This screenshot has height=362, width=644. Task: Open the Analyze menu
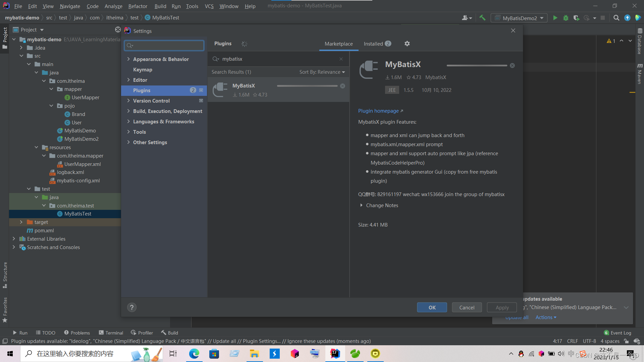(113, 6)
